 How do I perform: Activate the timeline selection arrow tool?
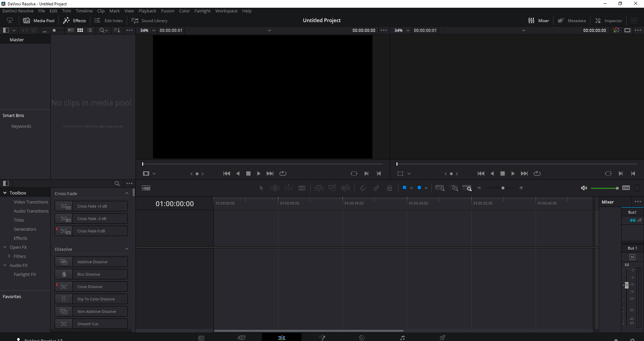click(x=261, y=188)
